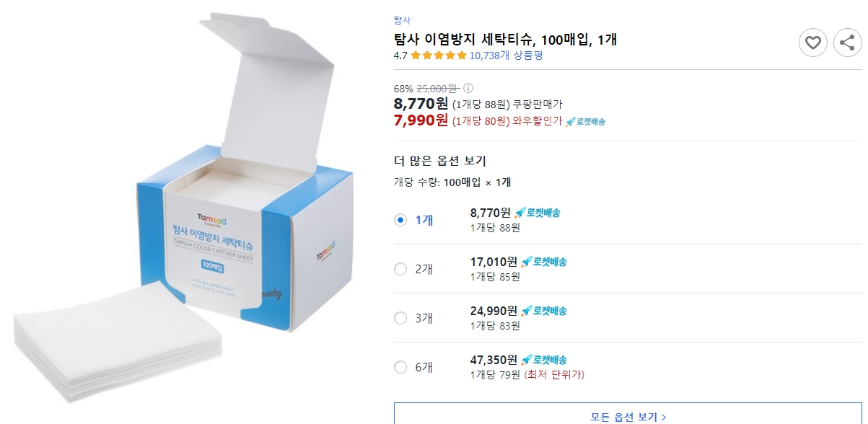
Task: Click the share icon
Action: [x=848, y=43]
